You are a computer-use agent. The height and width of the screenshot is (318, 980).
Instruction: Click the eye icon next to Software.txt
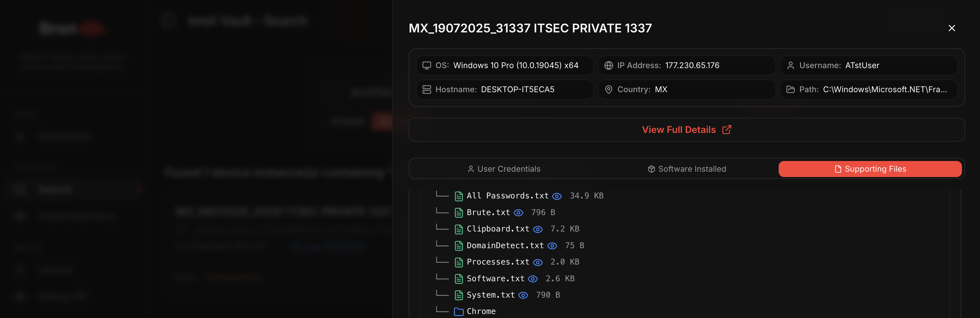[x=532, y=279]
